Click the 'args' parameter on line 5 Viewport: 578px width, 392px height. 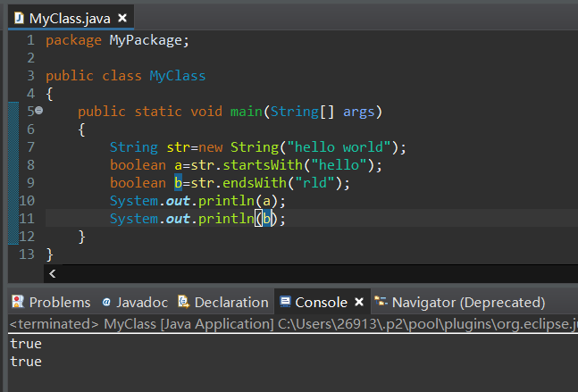point(358,112)
